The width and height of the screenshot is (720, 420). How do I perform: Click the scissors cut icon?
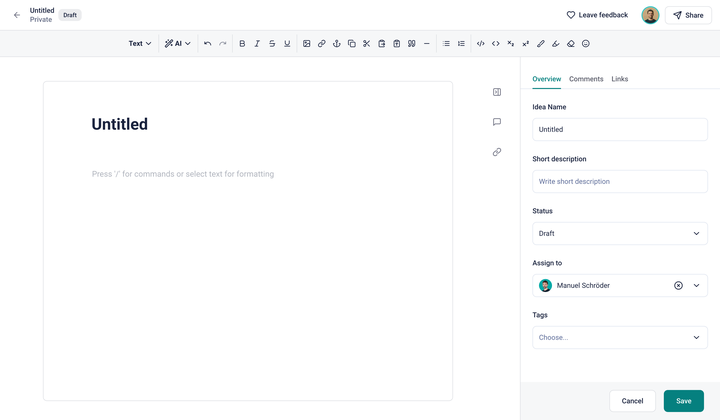click(x=367, y=44)
